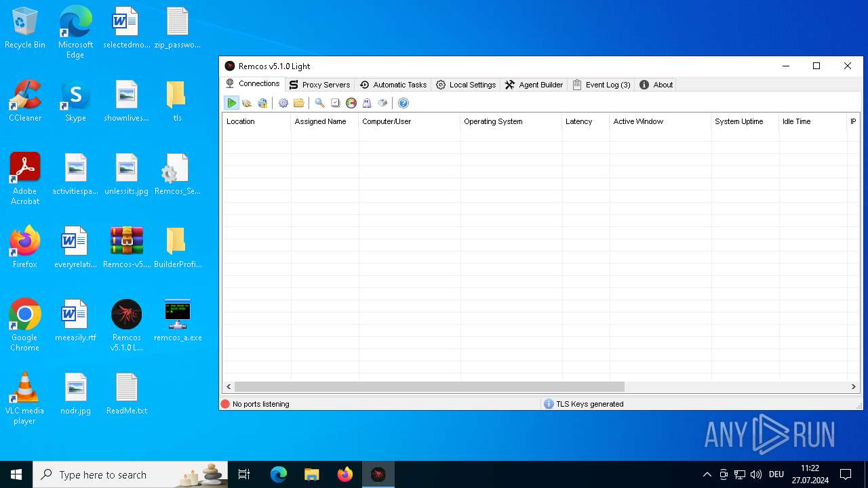Click the ghost toolbar icon
This screenshot has height=488, width=868.
(367, 103)
